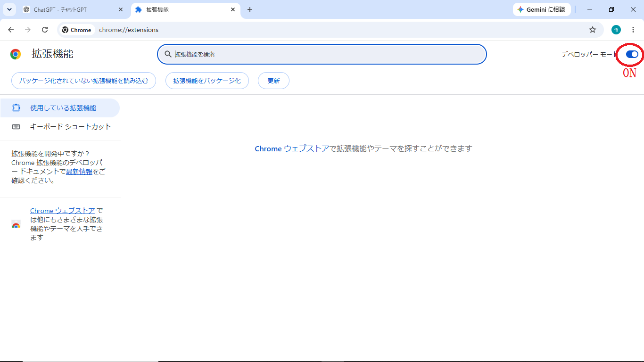This screenshot has width=644, height=362.
Task: Click the Chrome logo beside 拡張機能 heading
Action: 16,54
